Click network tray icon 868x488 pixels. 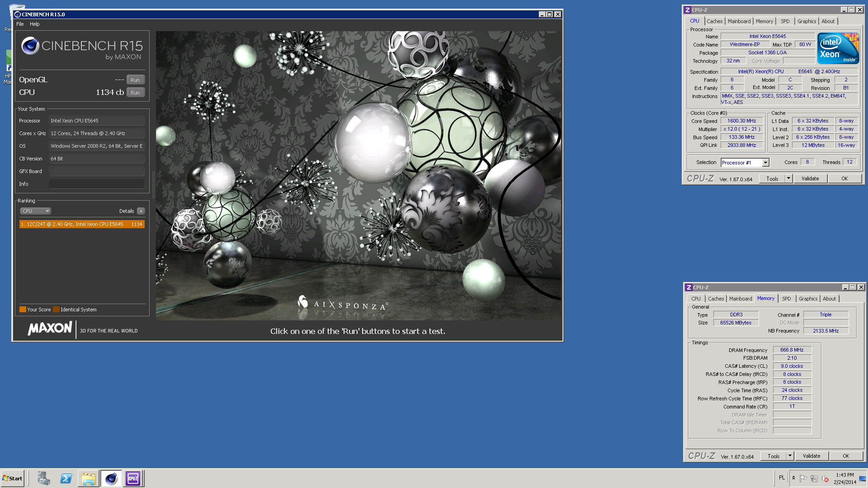pyautogui.click(x=814, y=479)
